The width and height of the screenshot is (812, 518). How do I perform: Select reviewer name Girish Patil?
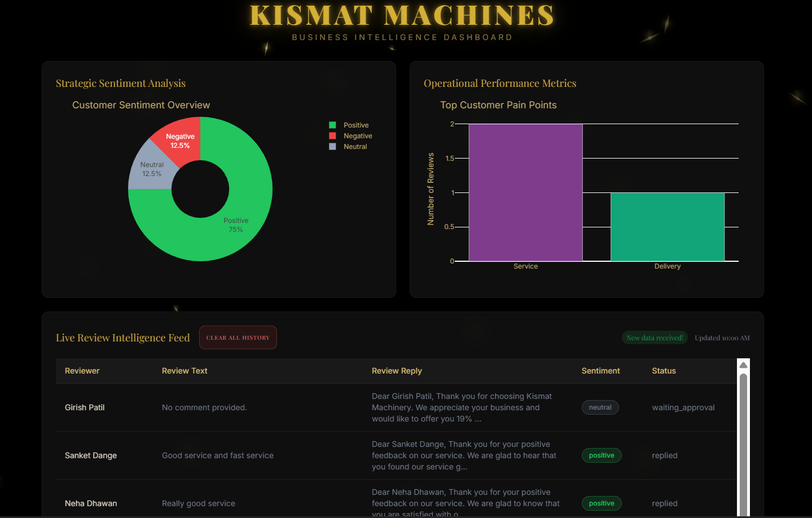[x=85, y=407]
